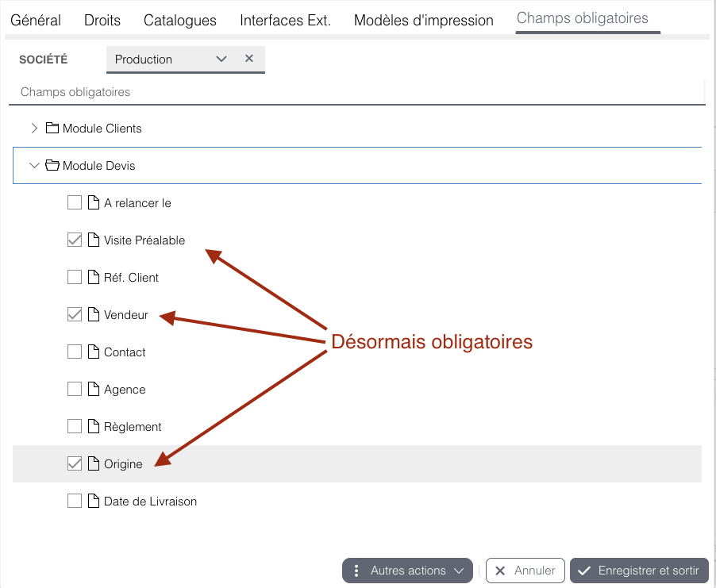Expand the Module Clients tree node
716x588 pixels.
point(34,129)
